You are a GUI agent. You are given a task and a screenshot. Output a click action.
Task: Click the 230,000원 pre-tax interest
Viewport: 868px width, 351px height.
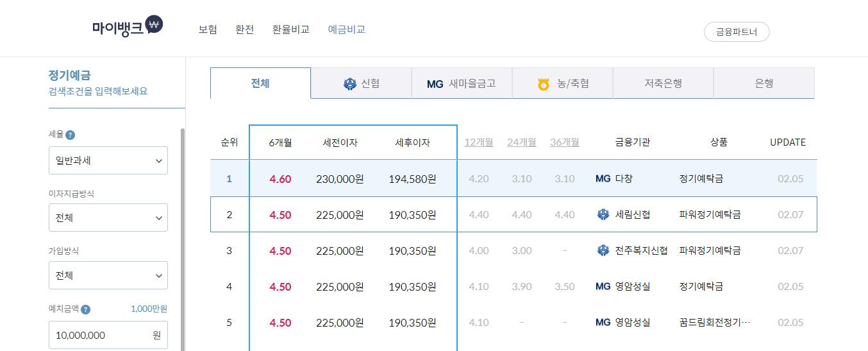click(340, 179)
